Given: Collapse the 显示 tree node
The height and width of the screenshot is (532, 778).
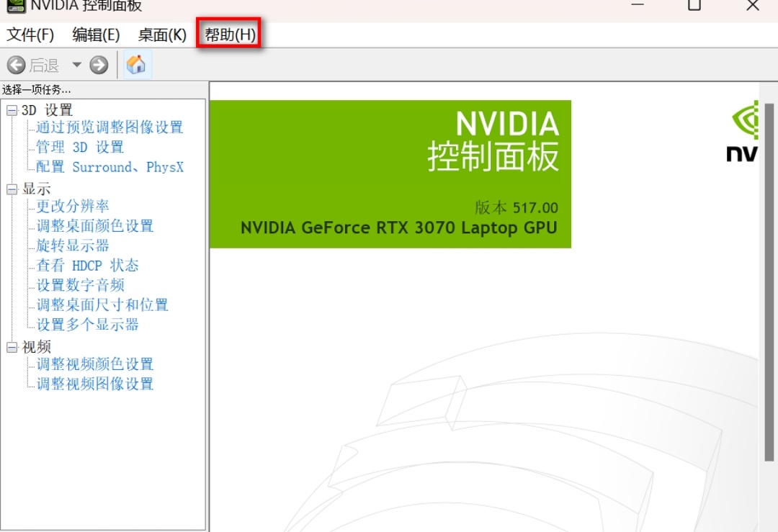Looking at the screenshot, I should click(x=12, y=189).
